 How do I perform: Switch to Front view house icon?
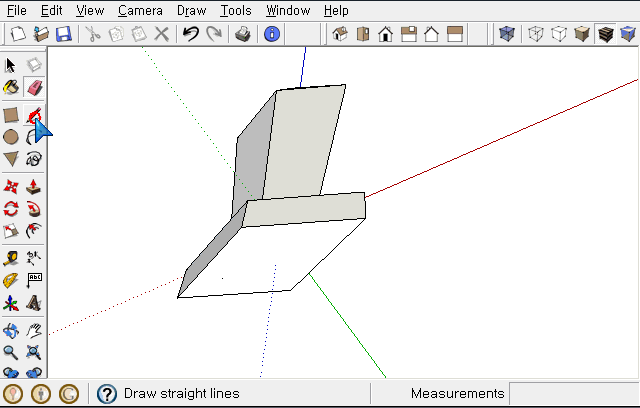click(386, 34)
